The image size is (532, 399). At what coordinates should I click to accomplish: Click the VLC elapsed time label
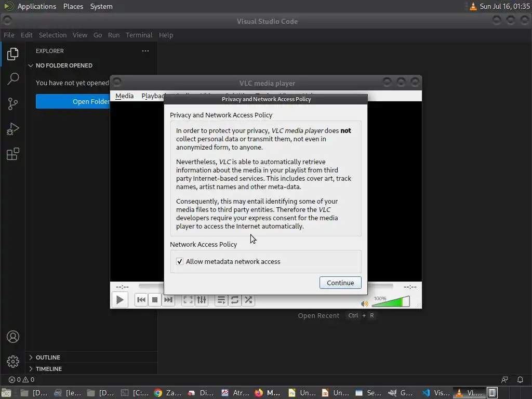(122, 287)
